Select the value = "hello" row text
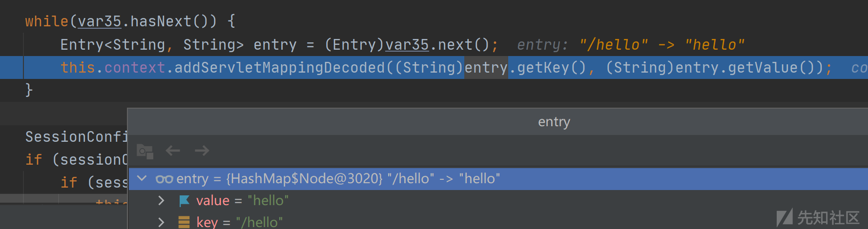 pos(242,201)
